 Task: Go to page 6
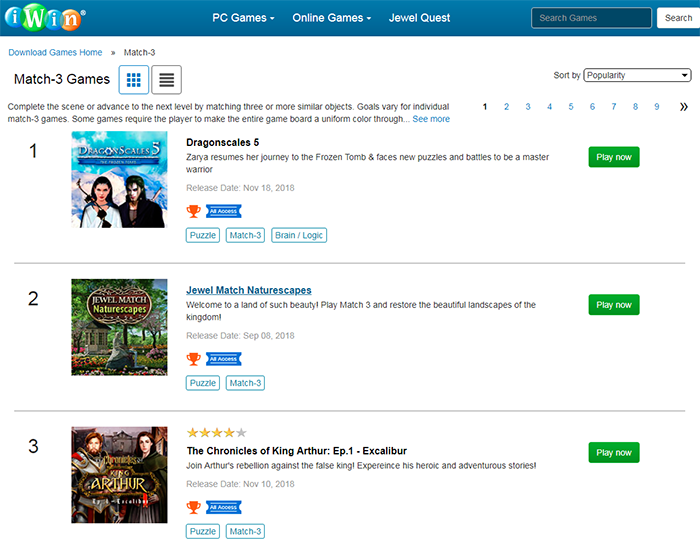click(x=592, y=107)
